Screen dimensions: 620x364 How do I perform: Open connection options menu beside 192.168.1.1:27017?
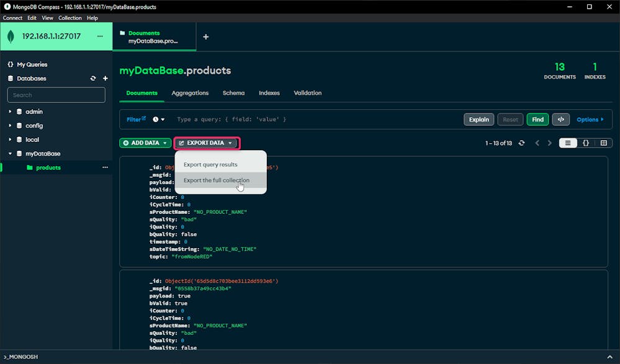(x=100, y=36)
